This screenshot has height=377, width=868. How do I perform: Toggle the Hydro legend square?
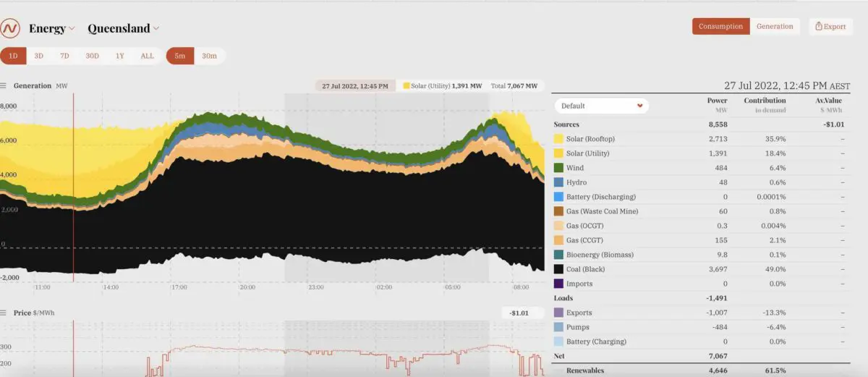[x=558, y=182]
